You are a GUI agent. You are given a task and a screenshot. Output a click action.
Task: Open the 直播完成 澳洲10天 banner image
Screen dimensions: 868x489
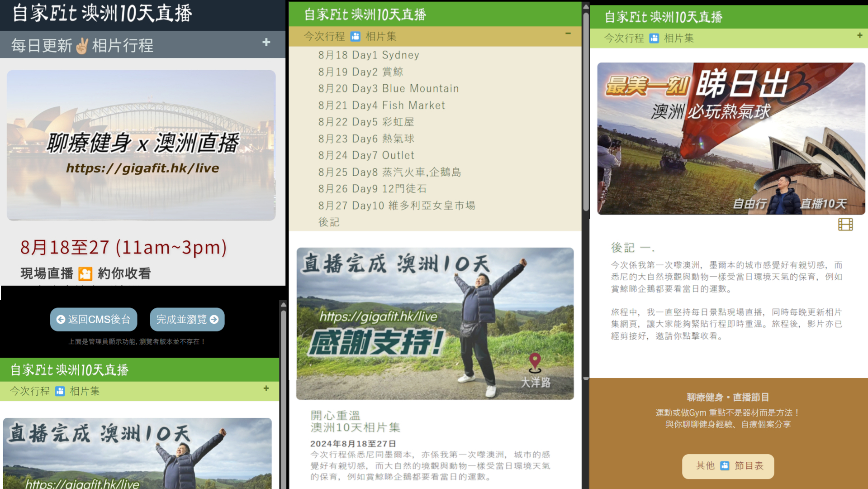pyautogui.click(x=435, y=323)
